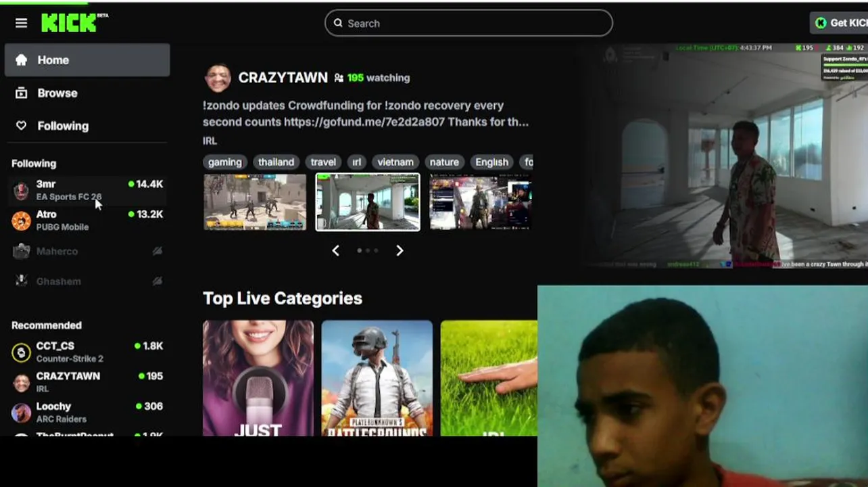Click the thailand tag
The image size is (868, 487).
pos(276,162)
